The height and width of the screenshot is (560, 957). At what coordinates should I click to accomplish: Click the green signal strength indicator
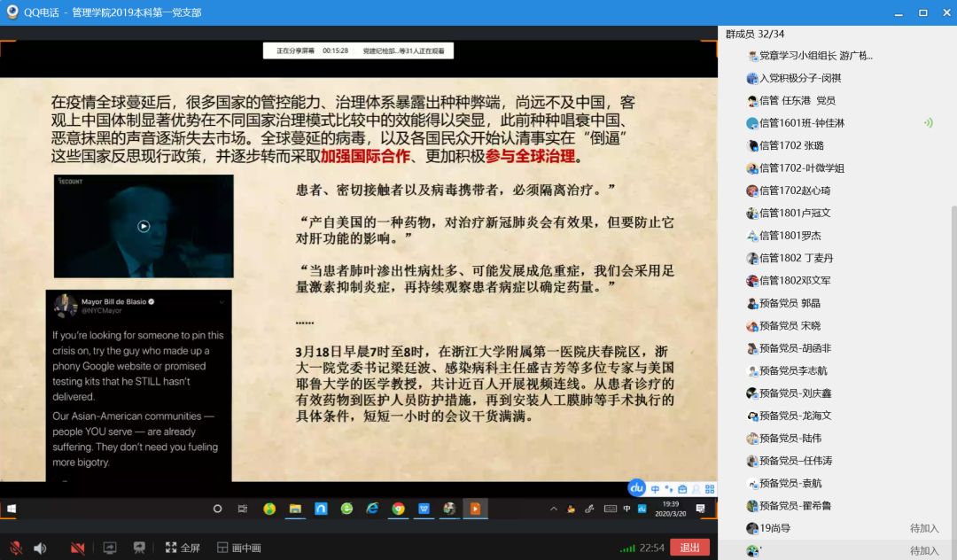[x=627, y=548]
